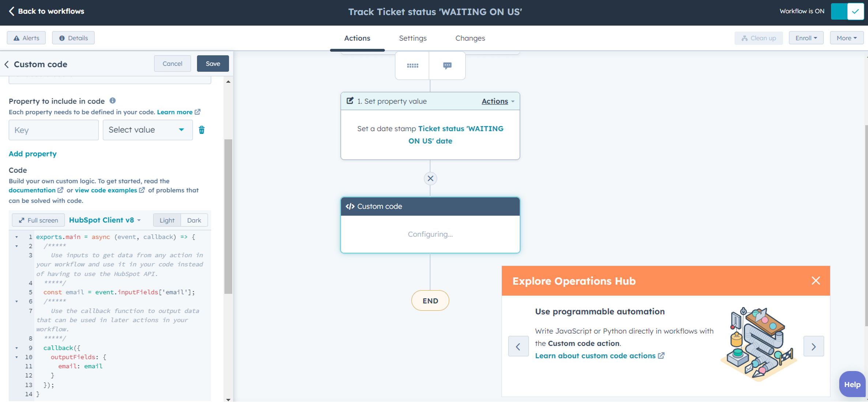Switch to the Actions tab
This screenshot has height=402, width=868.
[x=357, y=38]
